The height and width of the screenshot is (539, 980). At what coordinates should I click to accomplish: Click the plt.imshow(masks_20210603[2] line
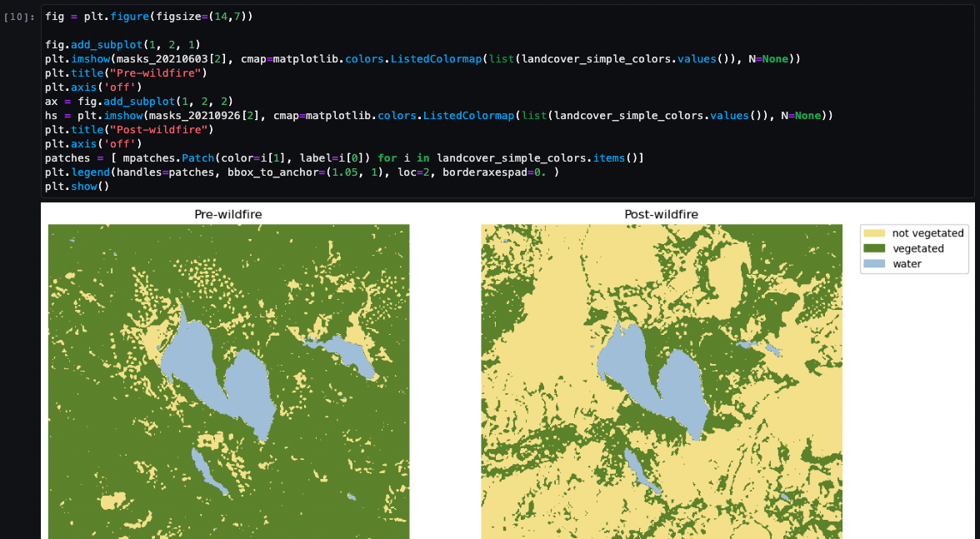(x=422, y=59)
